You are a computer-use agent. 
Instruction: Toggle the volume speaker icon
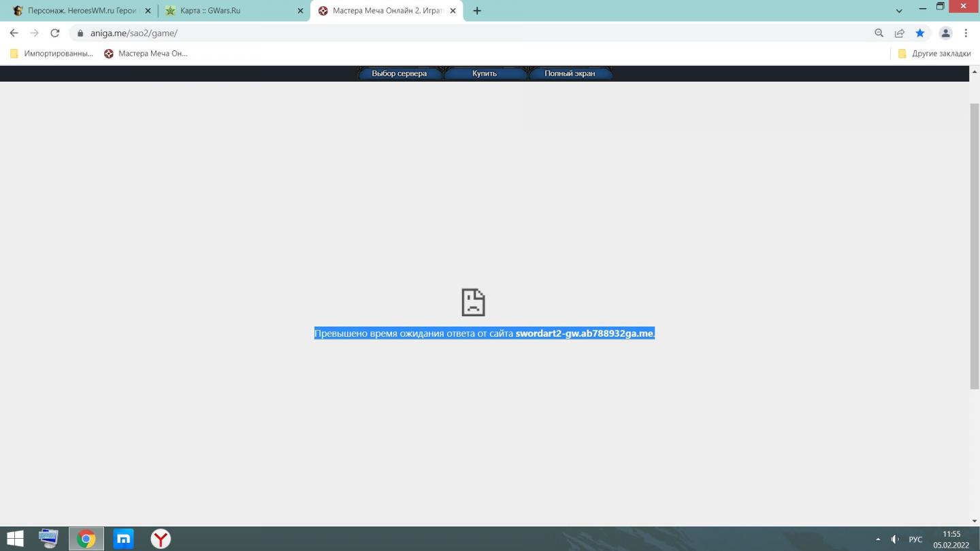pyautogui.click(x=895, y=539)
